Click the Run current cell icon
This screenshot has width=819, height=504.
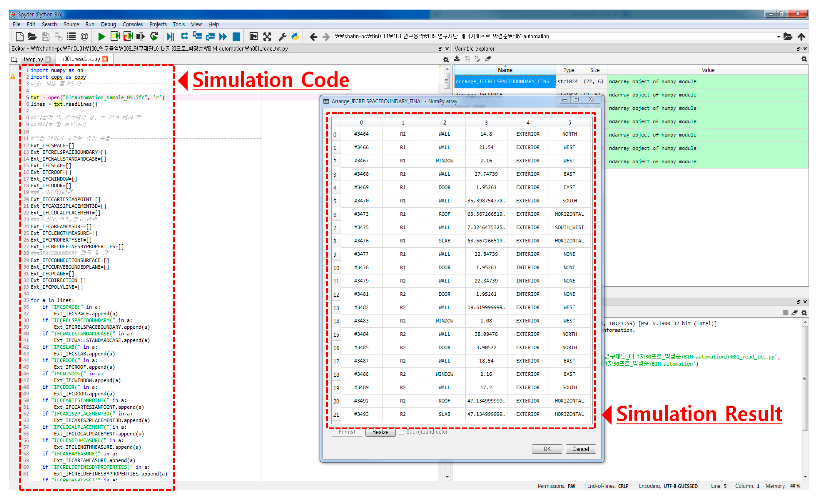point(115,36)
